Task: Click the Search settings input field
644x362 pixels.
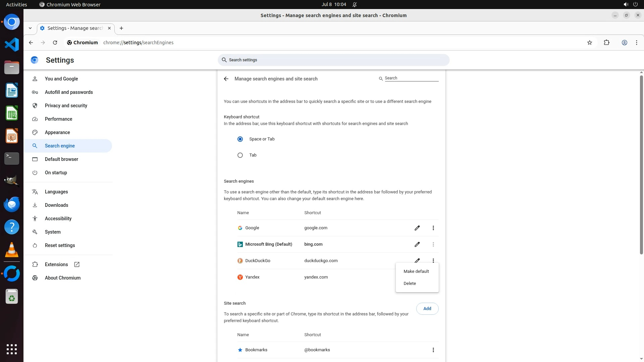Action: point(334,60)
